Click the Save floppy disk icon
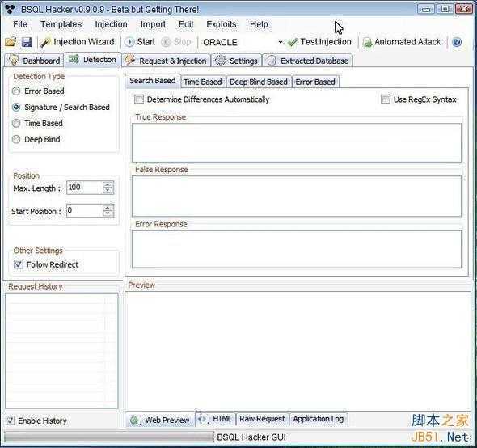 [27, 42]
